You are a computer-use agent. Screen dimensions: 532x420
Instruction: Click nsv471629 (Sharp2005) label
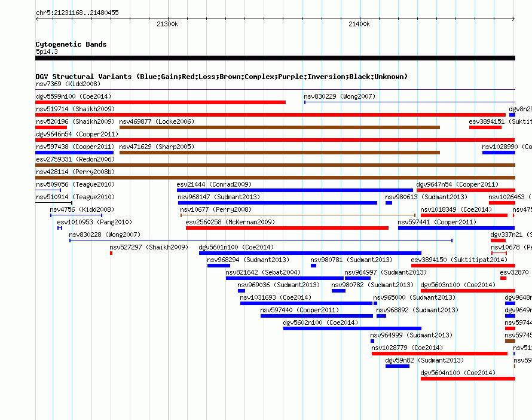(157, 147)
